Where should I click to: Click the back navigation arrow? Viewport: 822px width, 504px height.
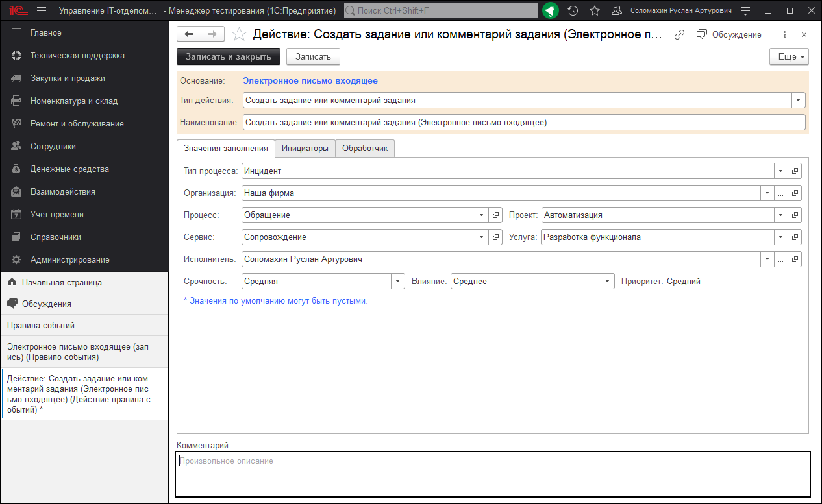coord(189,34)
